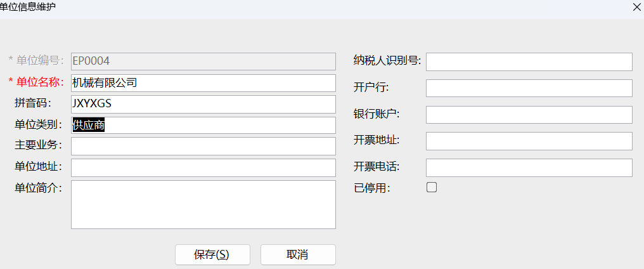Click the 开户行 input field
Viewport: 644px width, 269px height.
[x=529, y=88]
